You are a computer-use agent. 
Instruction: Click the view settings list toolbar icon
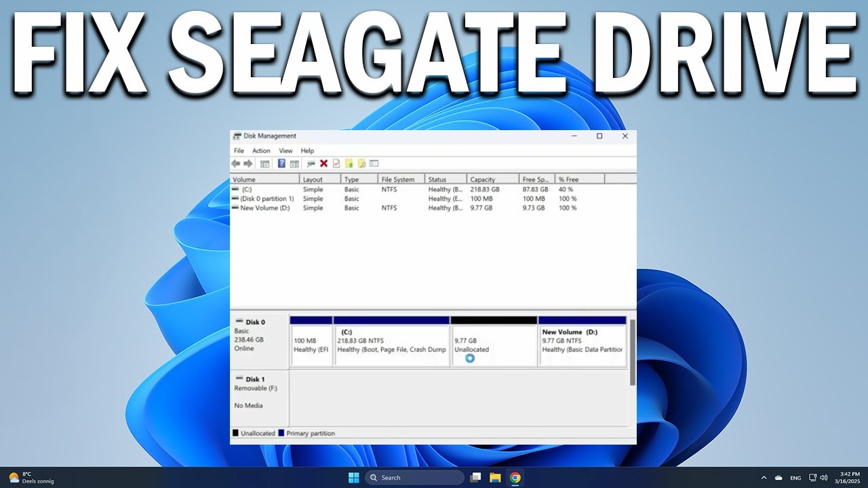click(374, 163)
